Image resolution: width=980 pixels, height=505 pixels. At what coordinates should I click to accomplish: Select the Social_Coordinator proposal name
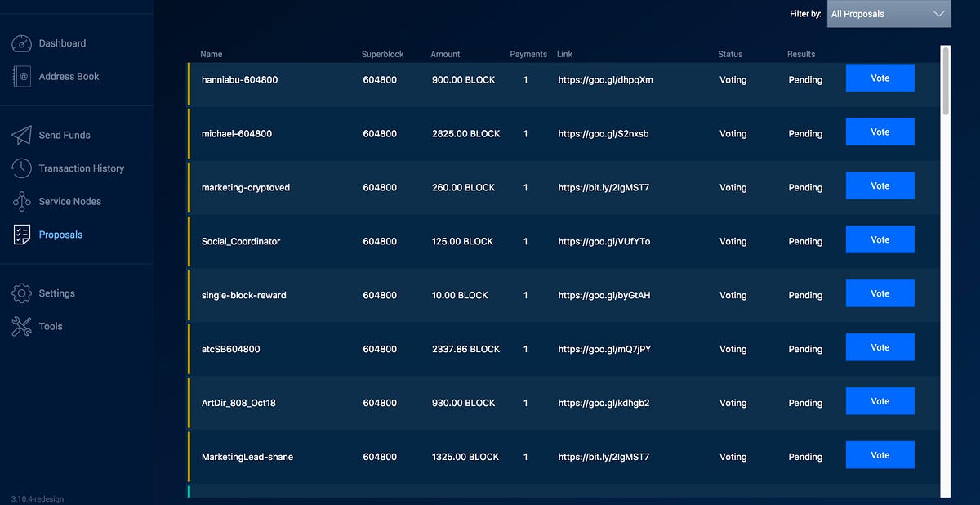[241, 242]
